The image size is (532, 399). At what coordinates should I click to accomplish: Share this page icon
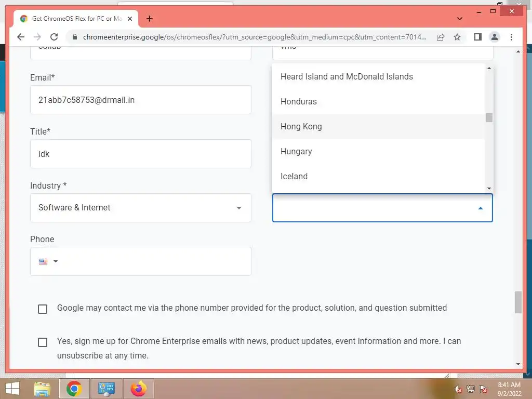[x=441, y=37]
